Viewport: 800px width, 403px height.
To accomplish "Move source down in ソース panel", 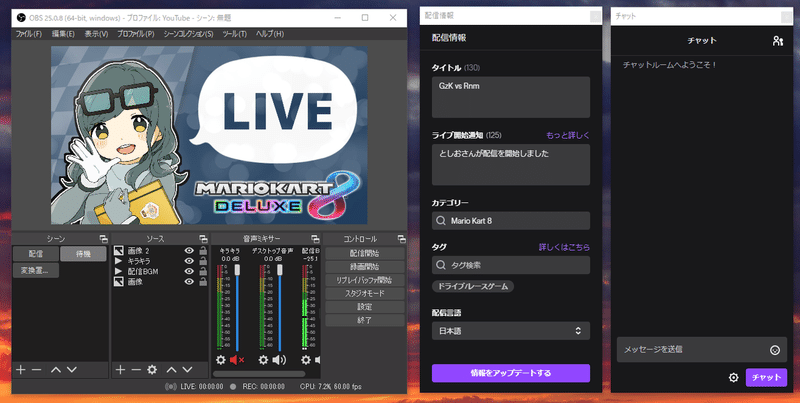I will pyautogui.click(x=187, y=370).
